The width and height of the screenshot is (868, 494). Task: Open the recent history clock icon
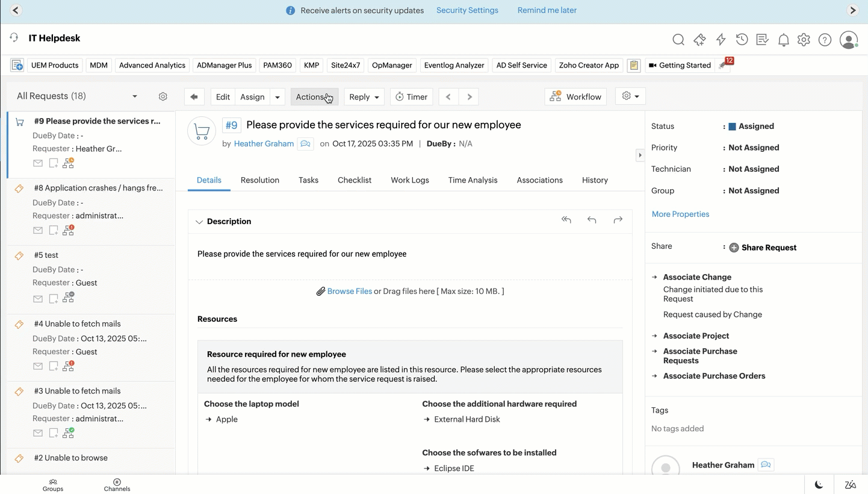point(742,40)
